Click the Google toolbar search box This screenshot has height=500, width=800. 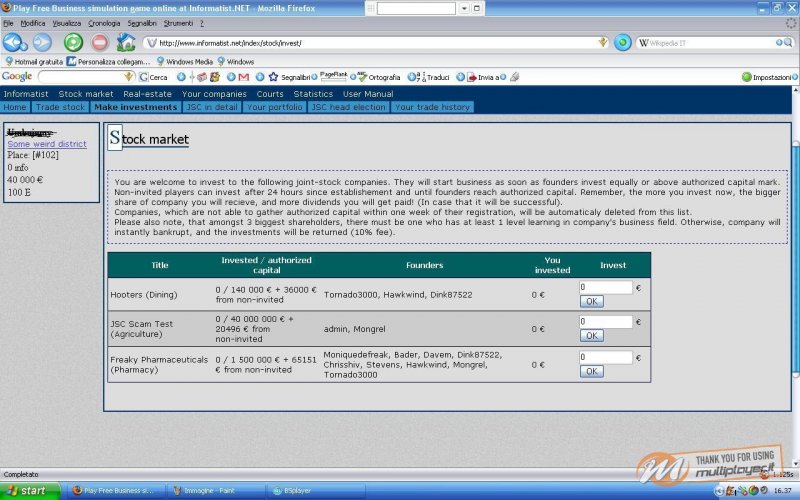[82, 77]
